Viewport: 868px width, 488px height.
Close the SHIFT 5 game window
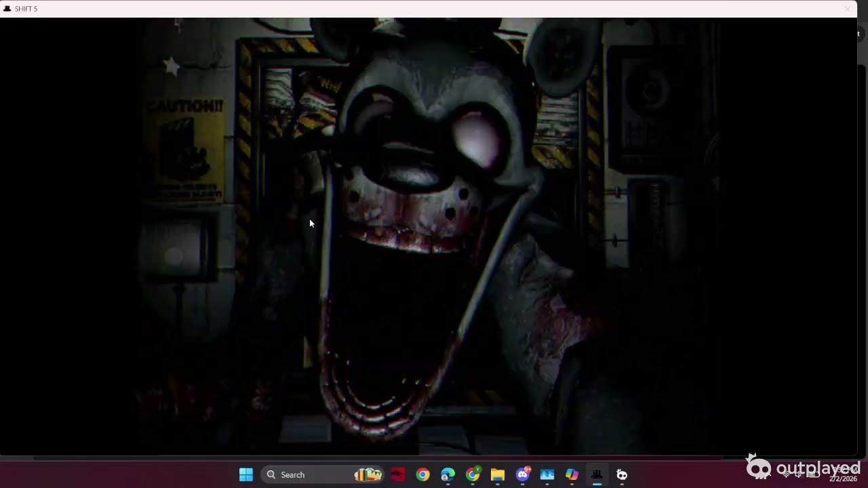tap(847, 9)
